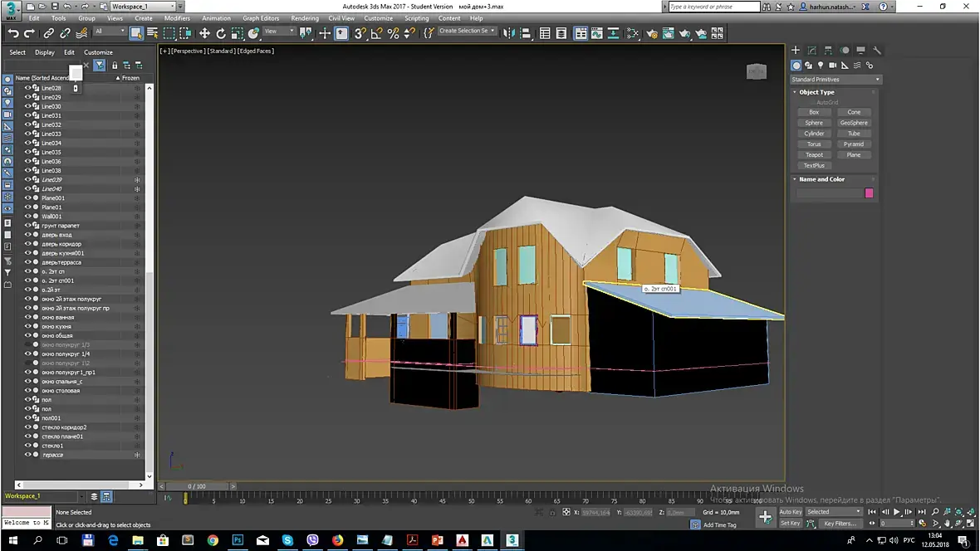Collapse the Object Type rollout
Viewport: 980px width, 551px height.
click(816, 92)
